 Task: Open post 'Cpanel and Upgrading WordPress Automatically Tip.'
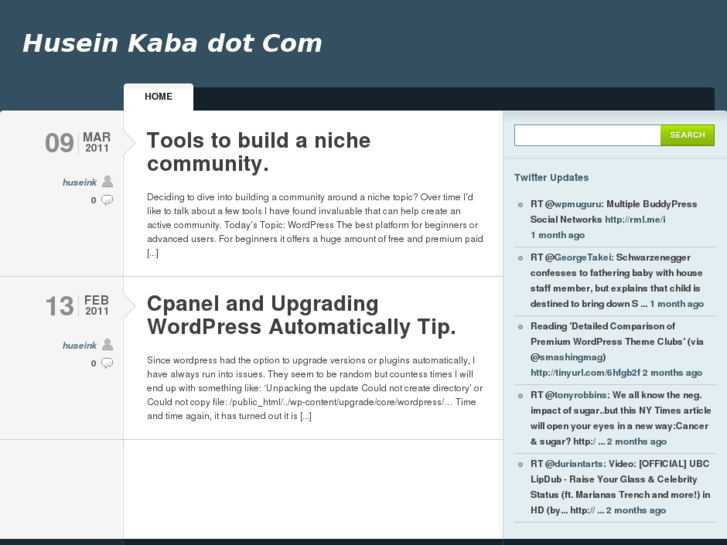pos(301,315)
